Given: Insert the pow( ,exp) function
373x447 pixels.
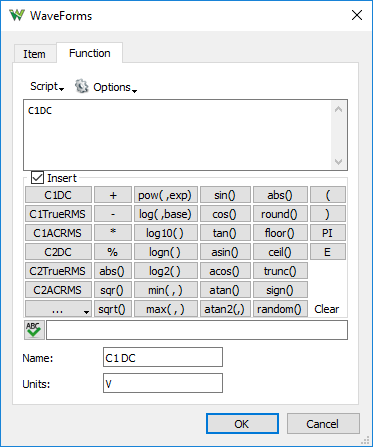Looking at the screenshot, I should pos(166,195).
